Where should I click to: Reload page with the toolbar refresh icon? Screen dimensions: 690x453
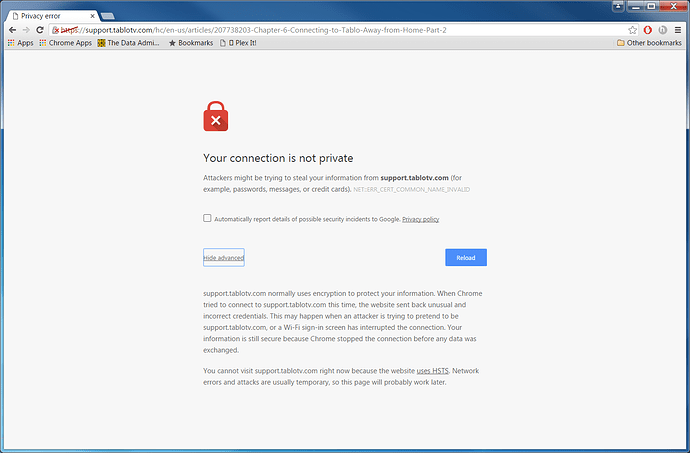coord(40,30)
